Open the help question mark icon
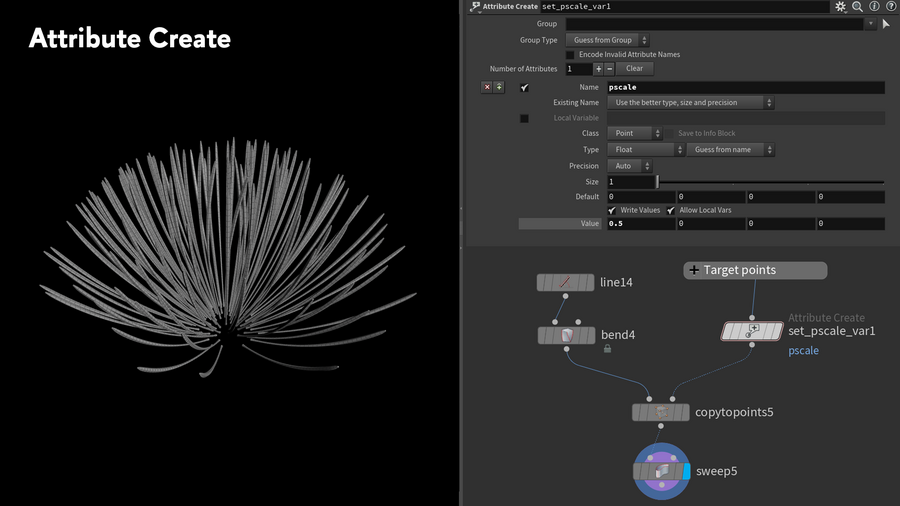This screenshot has width=900, height=506. click(x=890, y=6)
